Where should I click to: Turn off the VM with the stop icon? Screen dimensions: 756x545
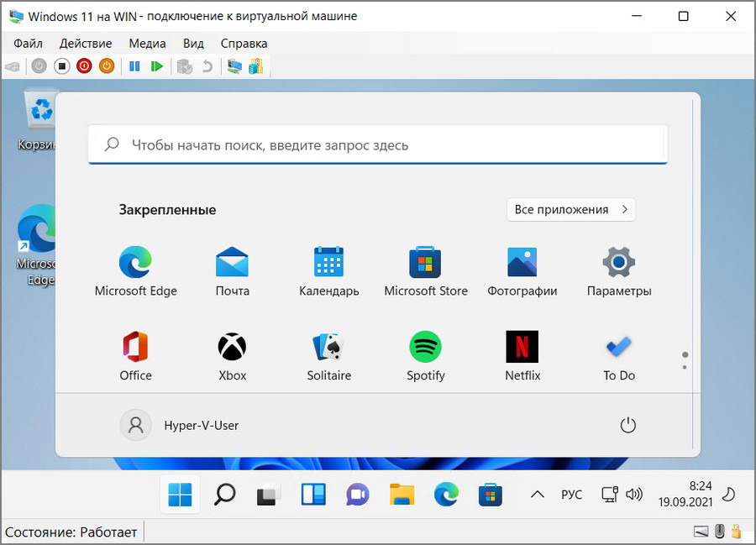pos(61,66)
